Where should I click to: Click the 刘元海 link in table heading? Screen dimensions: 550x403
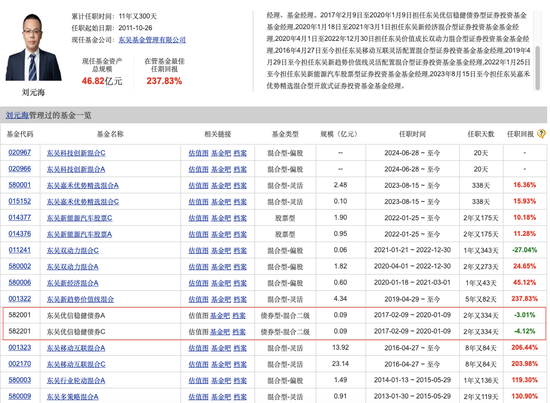pyautogui.click(x=17, y=115)
